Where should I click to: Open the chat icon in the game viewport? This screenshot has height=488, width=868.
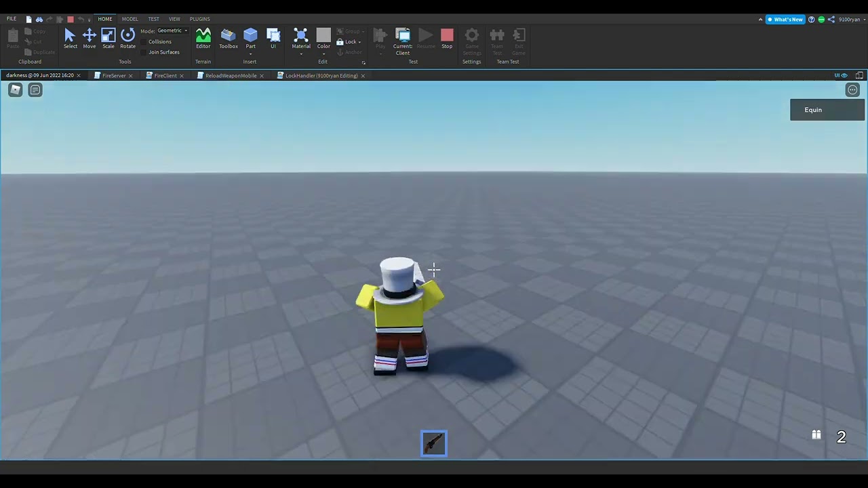(35, 89)
